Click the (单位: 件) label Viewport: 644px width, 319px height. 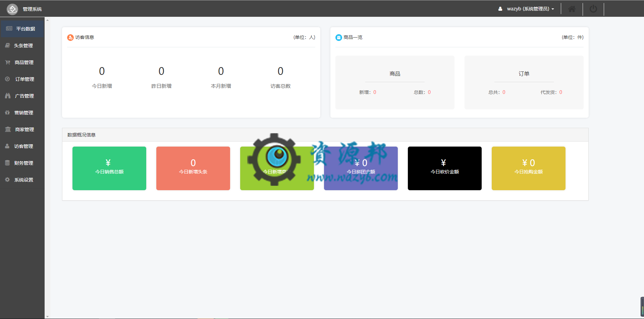click(573, 37)
